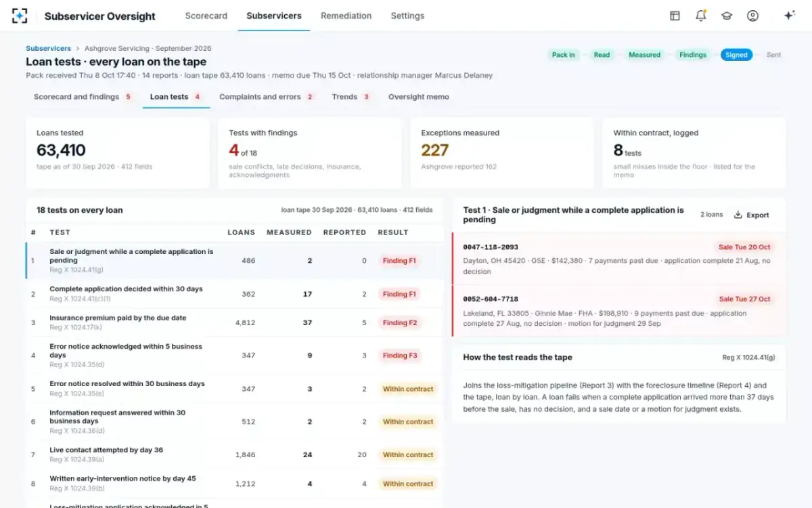
Task: Click the Subservicers breadcrumb link
Action: click(x=48, y=49)
